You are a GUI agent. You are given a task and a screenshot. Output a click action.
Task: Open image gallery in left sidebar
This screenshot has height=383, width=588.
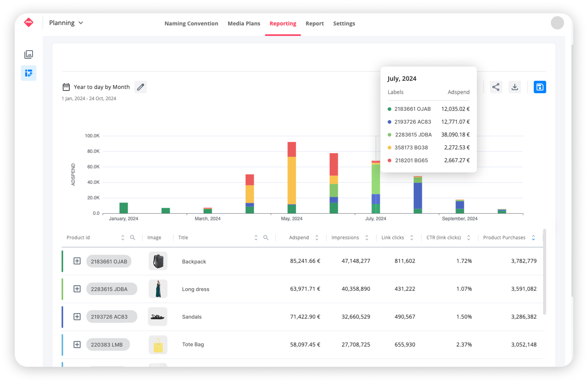click(x=29, y=54)
